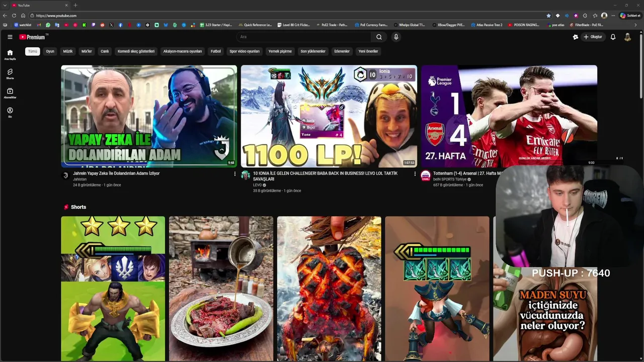Open Sohbet et Copilot button
Viewport: 644px width, 362px height.
pyautogui.click(x=629, y=16)
